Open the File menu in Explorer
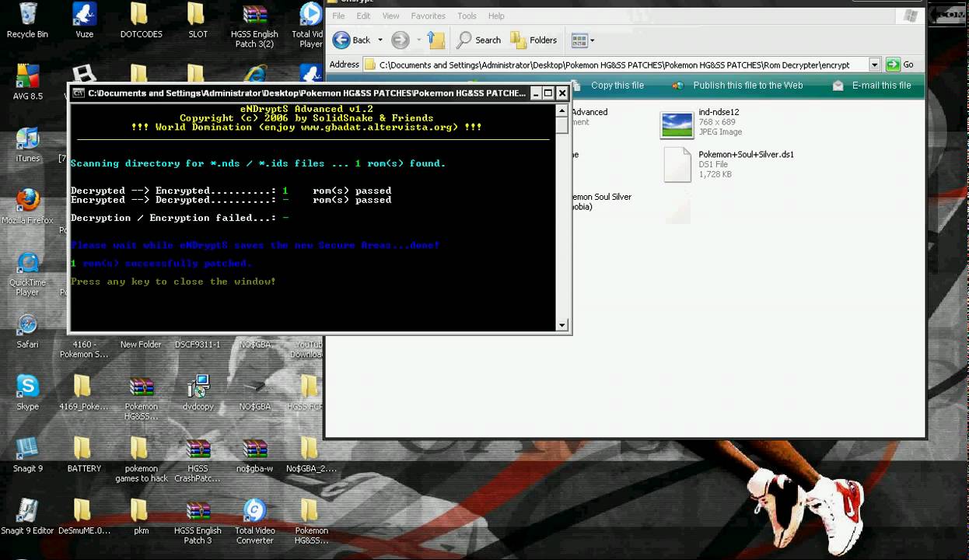 [x=338, y=16]
